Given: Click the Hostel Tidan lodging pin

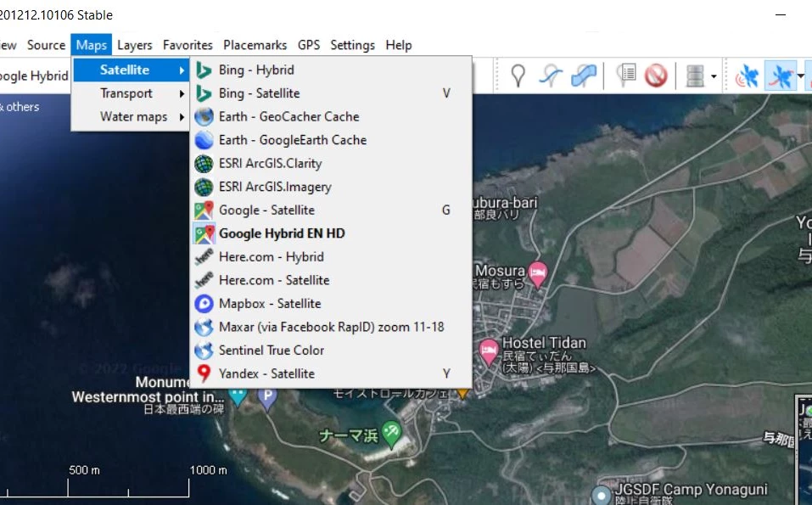Looking at the screenshot, I should [x=489, y=350].
